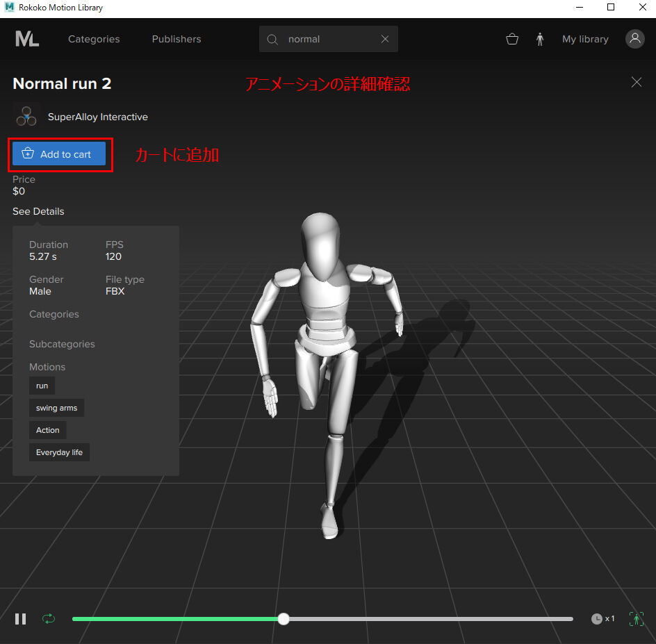656x644 pixels.
Task: Click the SuperAlloy Interactive publisher logo
Action: (26, 116)
